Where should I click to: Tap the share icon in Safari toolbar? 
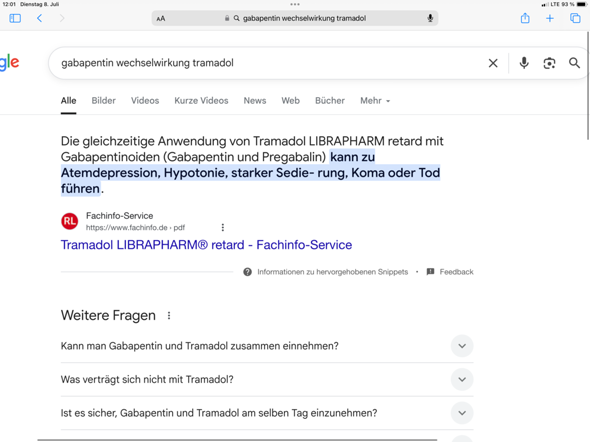[x=525, y=18]
